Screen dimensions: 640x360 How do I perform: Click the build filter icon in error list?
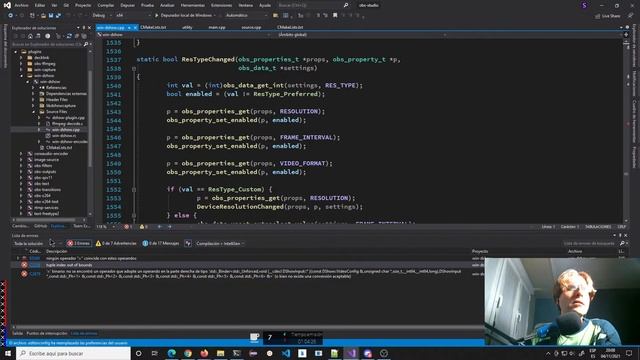[x=188, y=243]
